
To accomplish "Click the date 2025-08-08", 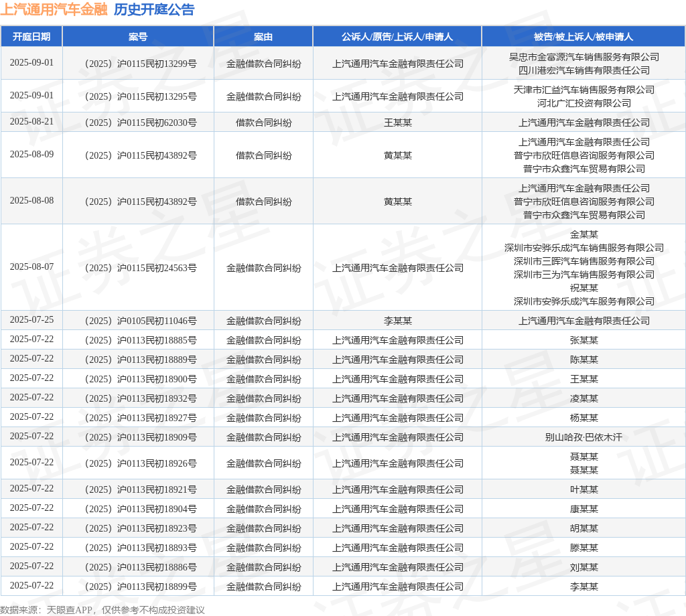I will click(x=31, y=201).
